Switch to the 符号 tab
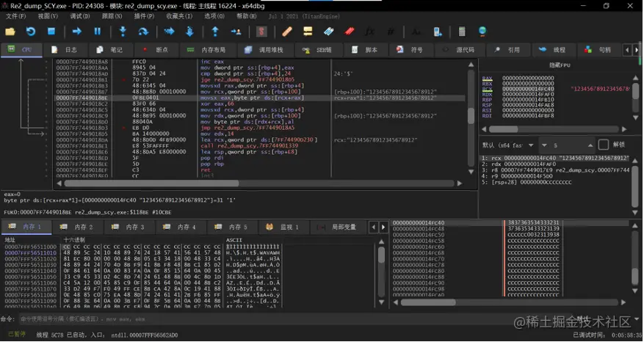This screenshot has height=342, width=644. pos(410,50)
